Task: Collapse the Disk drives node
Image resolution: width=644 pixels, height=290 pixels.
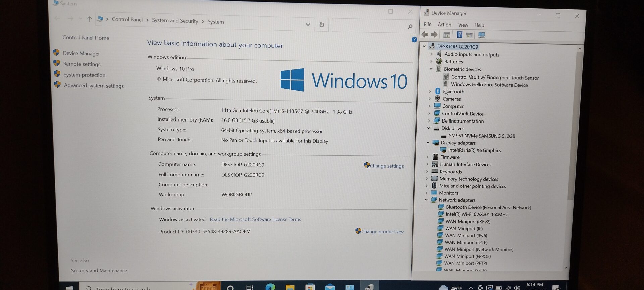Action: tap(429, 128)
